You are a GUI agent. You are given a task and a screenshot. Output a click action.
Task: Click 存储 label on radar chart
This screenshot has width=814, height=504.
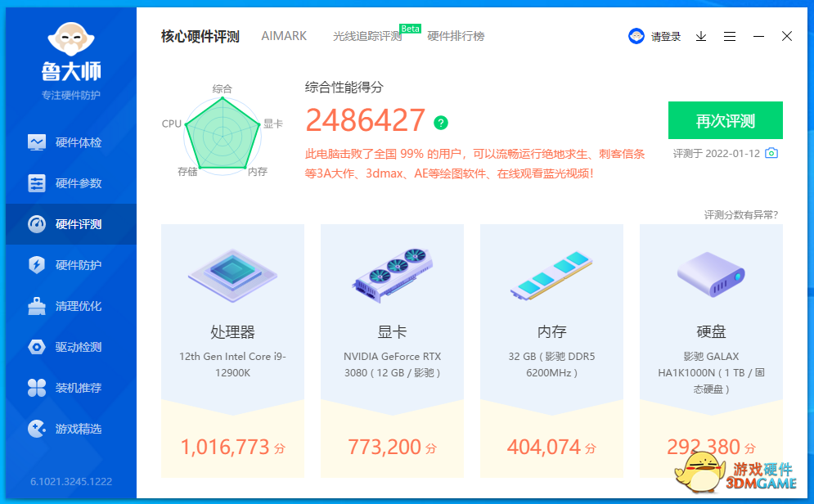(187, 172)
